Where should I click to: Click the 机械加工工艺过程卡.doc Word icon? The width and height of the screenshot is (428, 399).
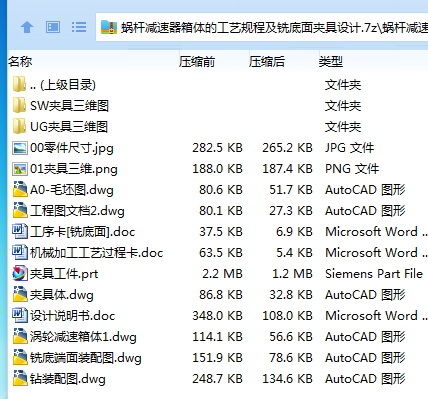[20, 252]
